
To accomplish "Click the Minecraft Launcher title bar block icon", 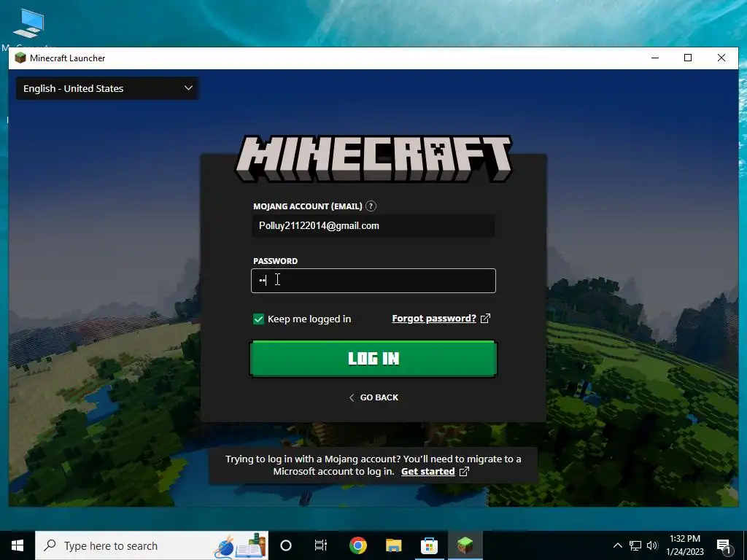I will coord(20,58).
